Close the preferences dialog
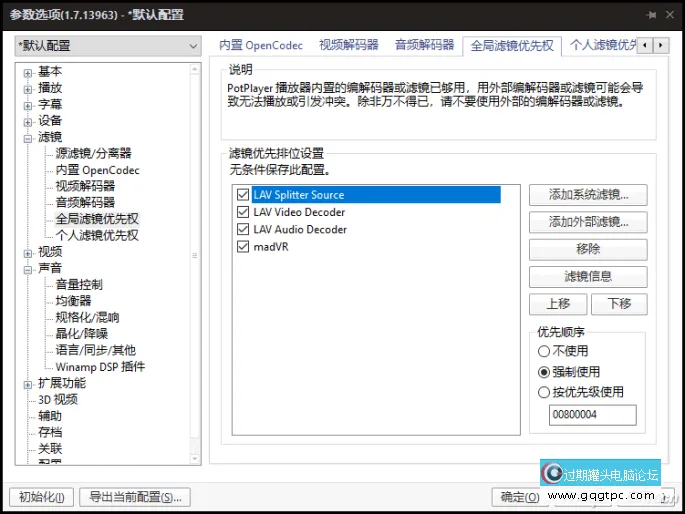Image resolution: width=685 pixels, height=514 pixels. 670,15
